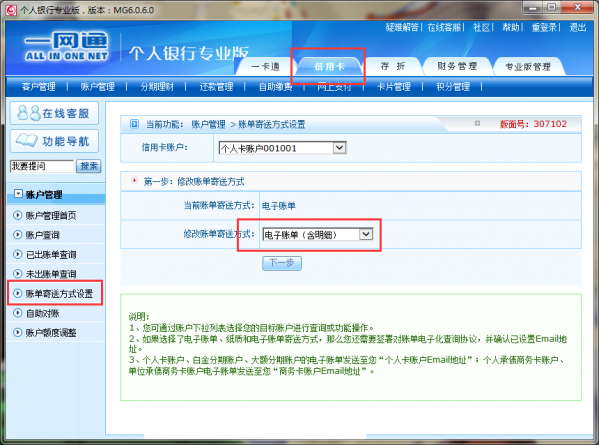Image resolution: width=599 pixels, height=445 pixels.
Task: Open 未出账单查询 in sidebar
Action: point(50,274)
